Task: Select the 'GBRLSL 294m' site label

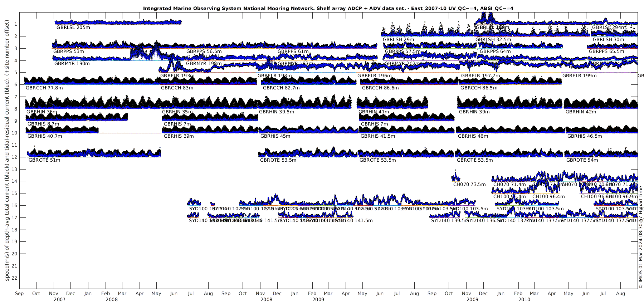Action: pyautogui.click(x=609, y=28)
